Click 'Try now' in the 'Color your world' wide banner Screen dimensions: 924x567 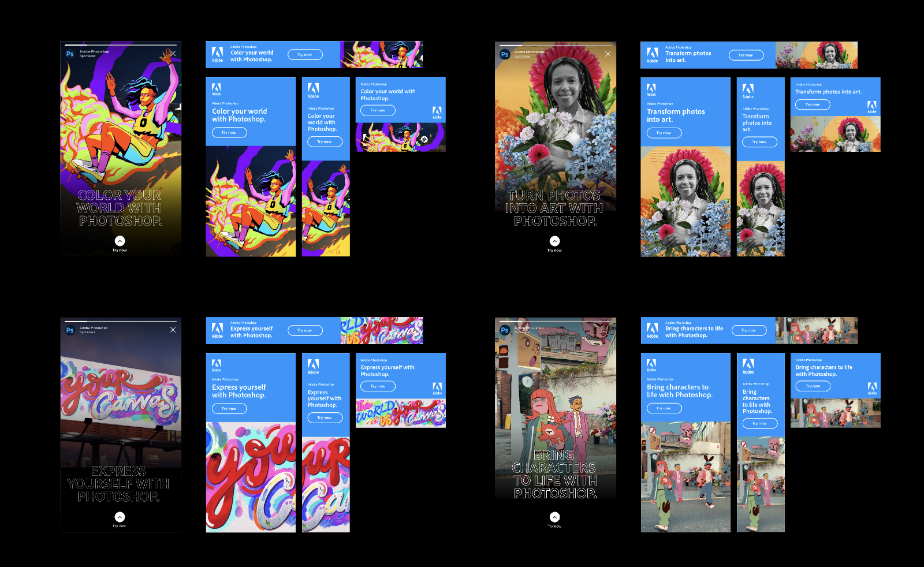(x=305, y=55)
